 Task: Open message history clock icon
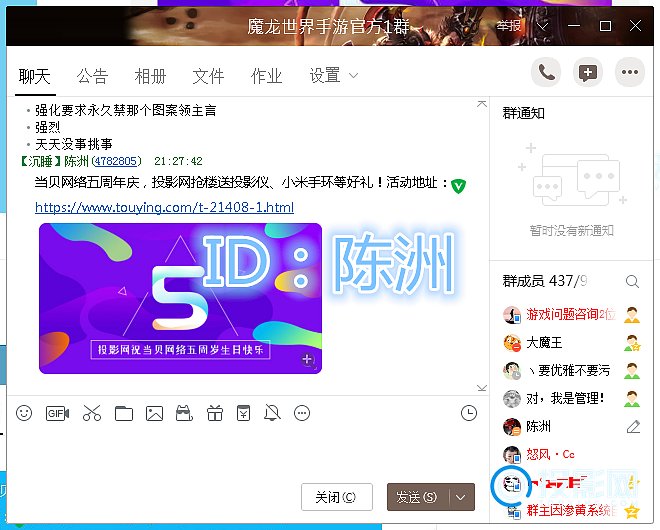469,413
